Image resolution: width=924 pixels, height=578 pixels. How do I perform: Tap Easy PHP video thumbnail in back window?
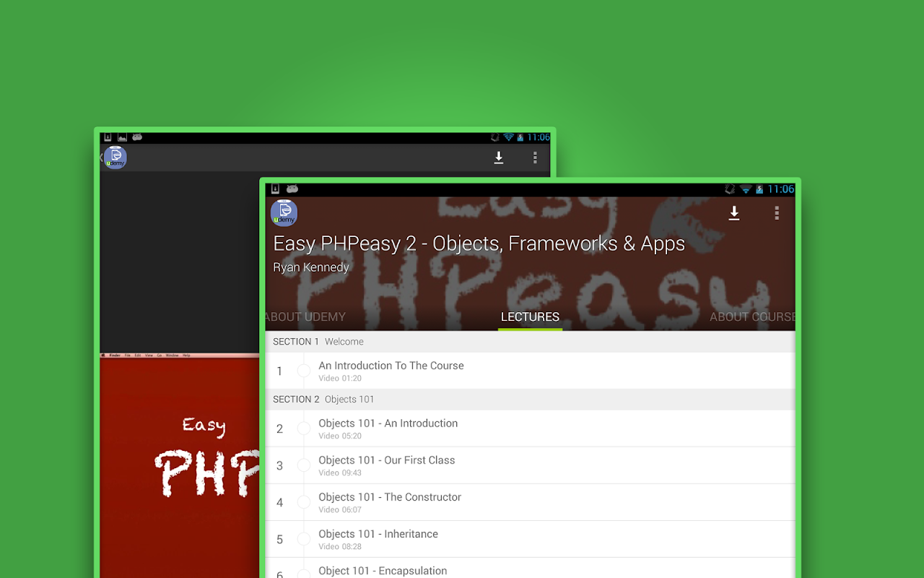(x=179, y=466)
